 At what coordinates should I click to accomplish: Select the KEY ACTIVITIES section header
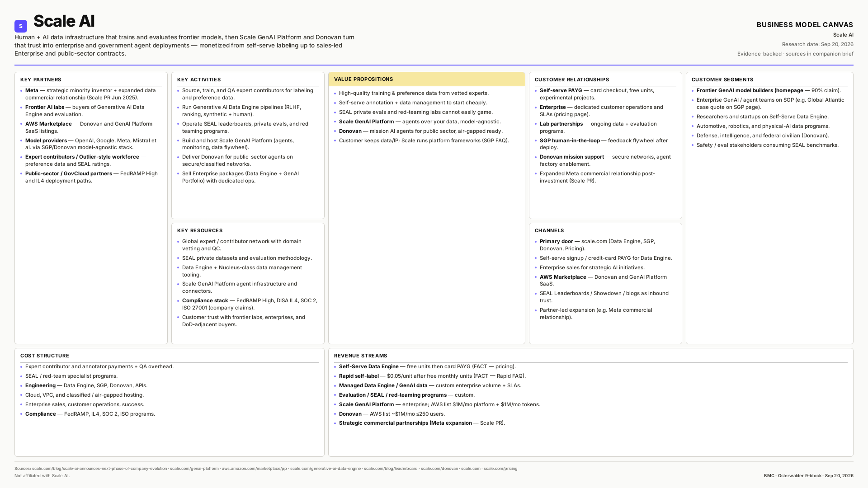[x=199, y=80]
